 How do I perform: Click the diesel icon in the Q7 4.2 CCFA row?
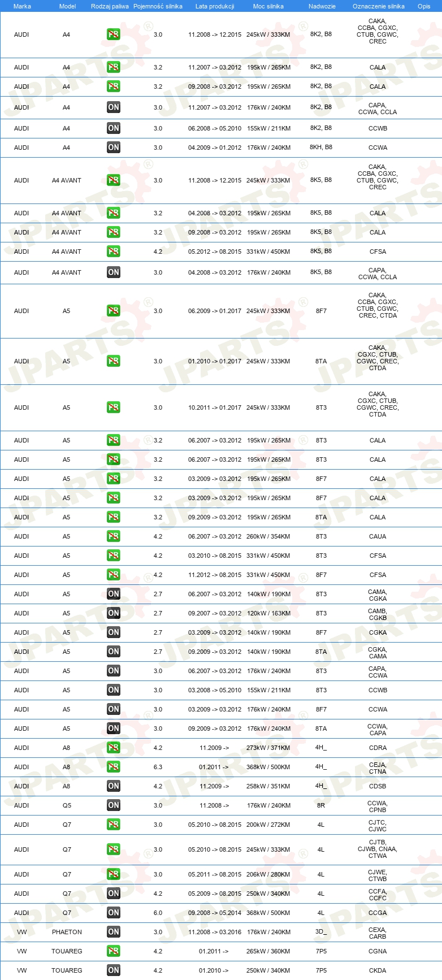pos(114,894)
